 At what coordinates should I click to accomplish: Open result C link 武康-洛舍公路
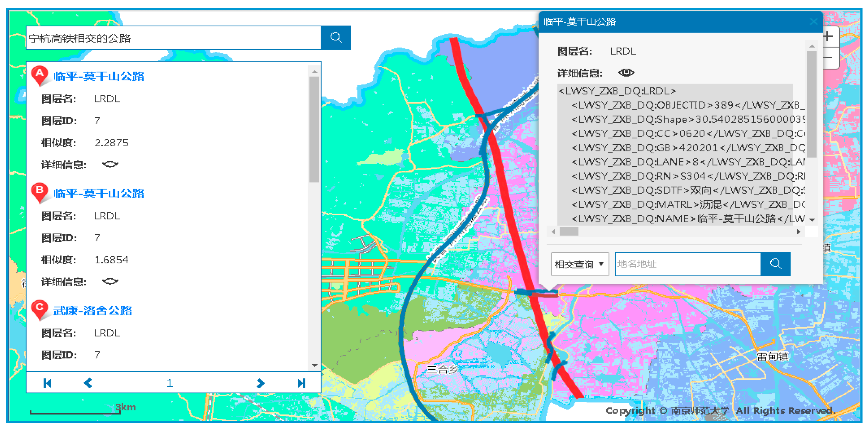pyautogui.click(x=92, y=310)
